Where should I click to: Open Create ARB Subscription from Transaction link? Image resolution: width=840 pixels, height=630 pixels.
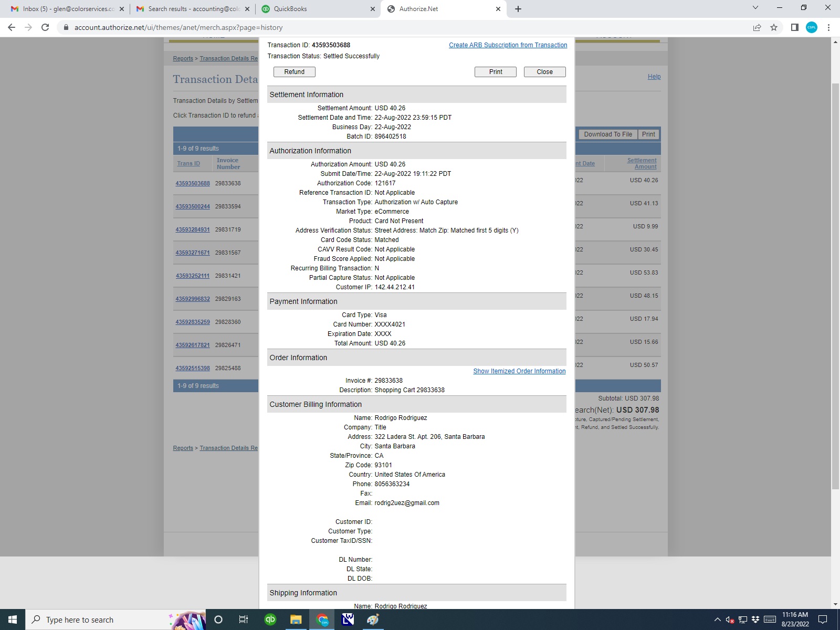click(508, 45)
